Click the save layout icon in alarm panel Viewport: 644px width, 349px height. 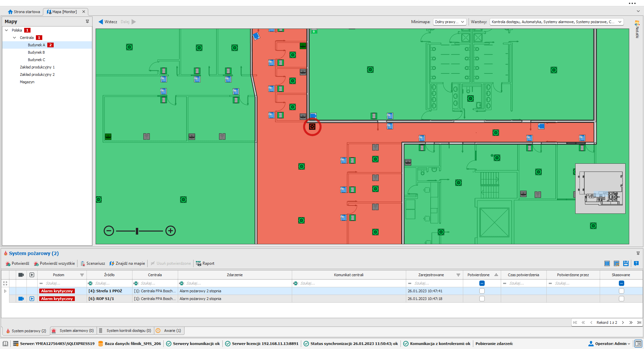pos(626,263)
